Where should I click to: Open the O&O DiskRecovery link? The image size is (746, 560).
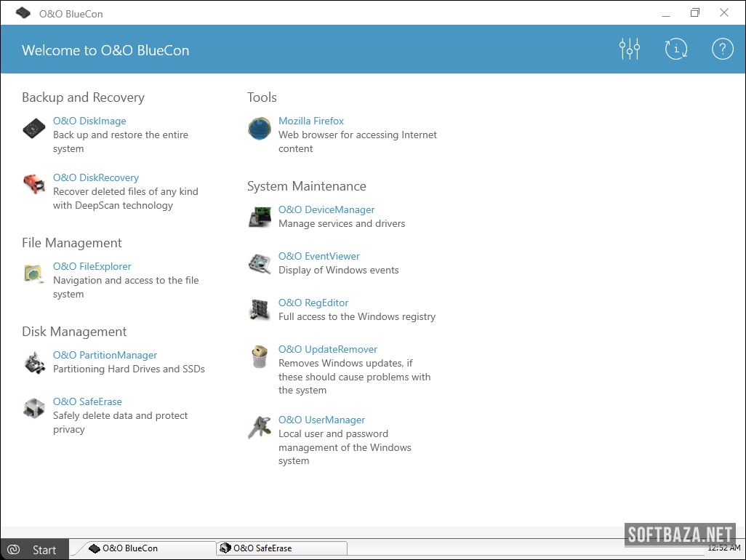(96, 177)
